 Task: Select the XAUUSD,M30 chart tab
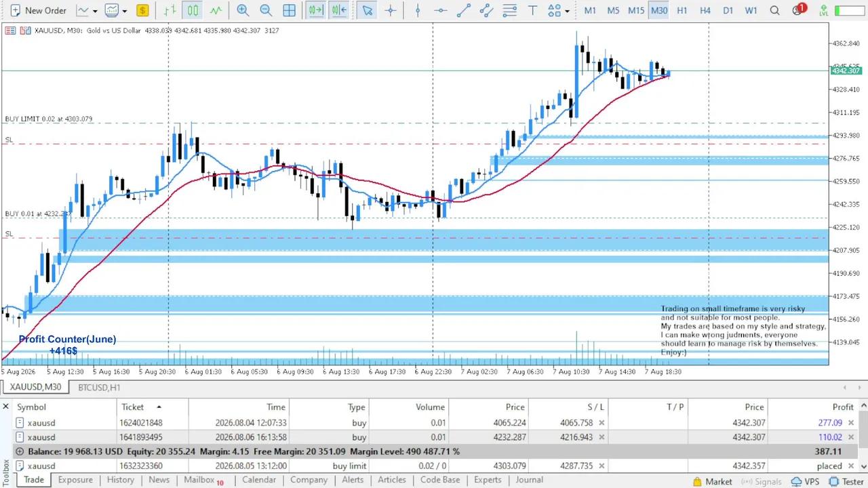pos(35,387)
